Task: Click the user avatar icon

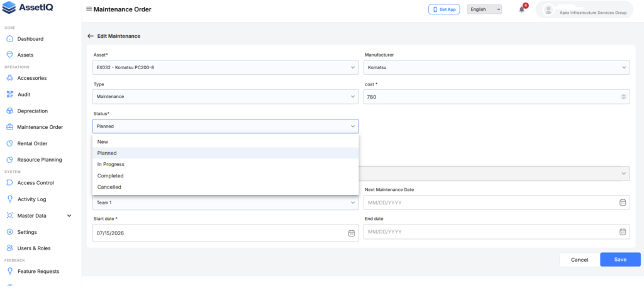Action: 548,9
